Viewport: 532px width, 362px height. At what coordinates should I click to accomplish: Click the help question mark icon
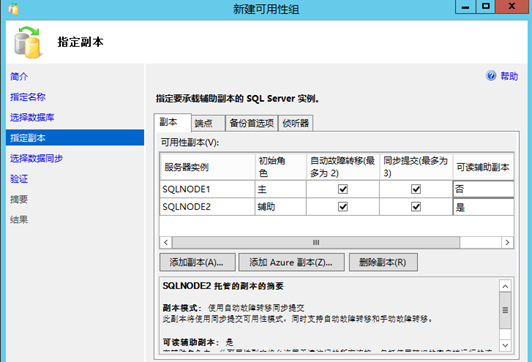click(491, 76)
